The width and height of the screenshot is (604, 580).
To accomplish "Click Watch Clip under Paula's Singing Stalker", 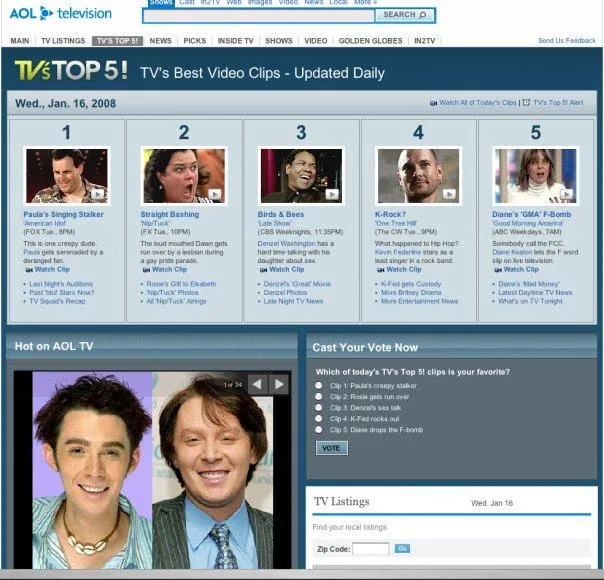I will (x=52, y=269).
